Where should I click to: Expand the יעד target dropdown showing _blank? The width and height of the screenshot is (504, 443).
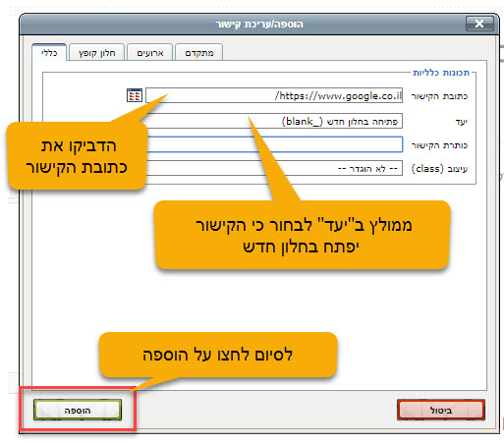(x=274, y=121)
